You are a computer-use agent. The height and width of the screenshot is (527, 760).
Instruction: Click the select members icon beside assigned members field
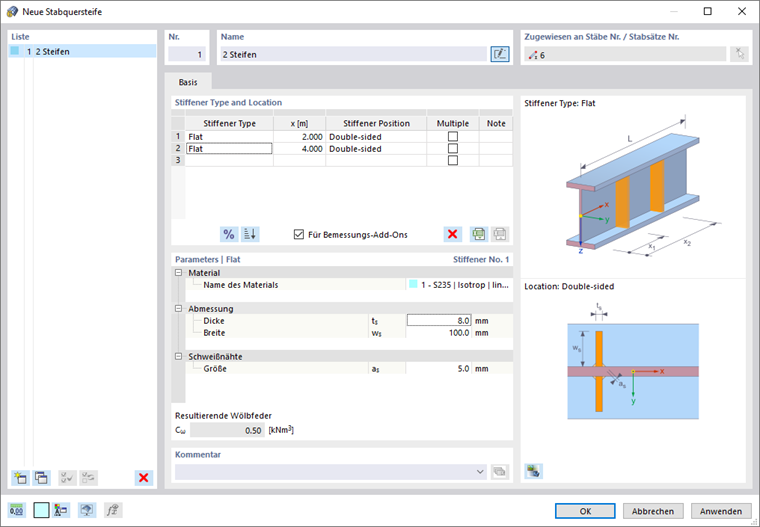click(x=740, y=54)
